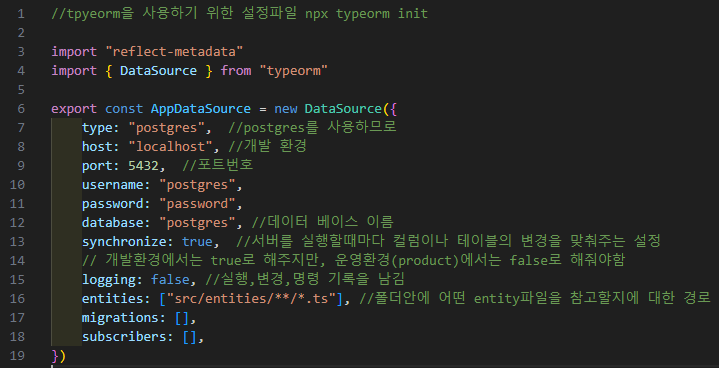
Task: Click the comment line about product false
Action: (353, 261)
